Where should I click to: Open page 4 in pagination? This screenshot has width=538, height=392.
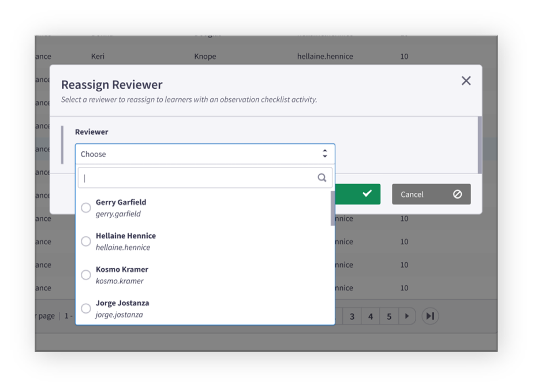[x=371, y=316]
